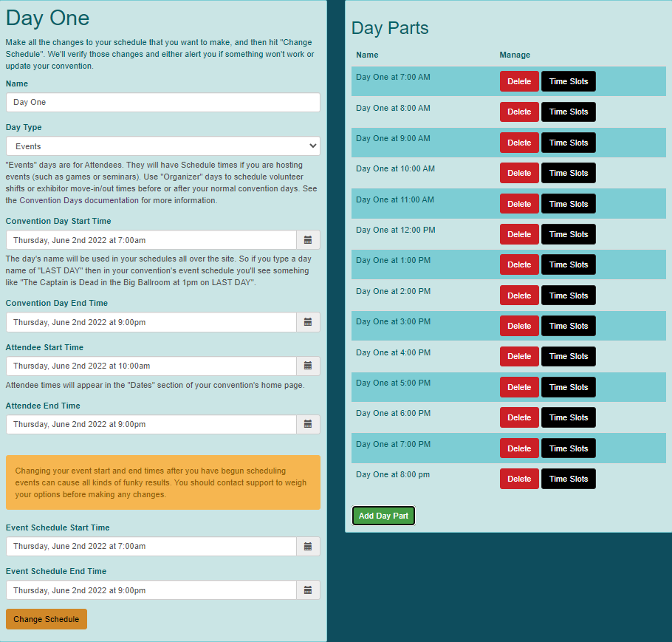Screen dimensions: 672x642
Task: Delete the Day One at 7:00 AM part
Action: coord(519,81)
